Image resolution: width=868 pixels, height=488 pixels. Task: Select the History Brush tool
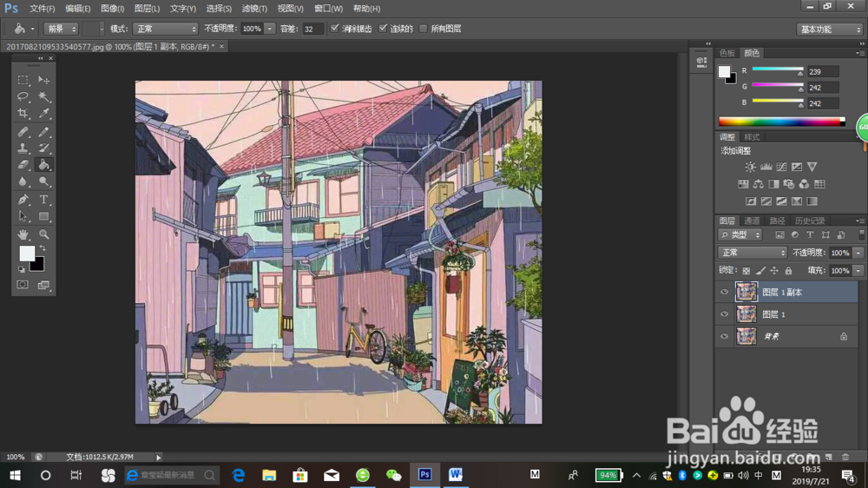click(43, 148)
